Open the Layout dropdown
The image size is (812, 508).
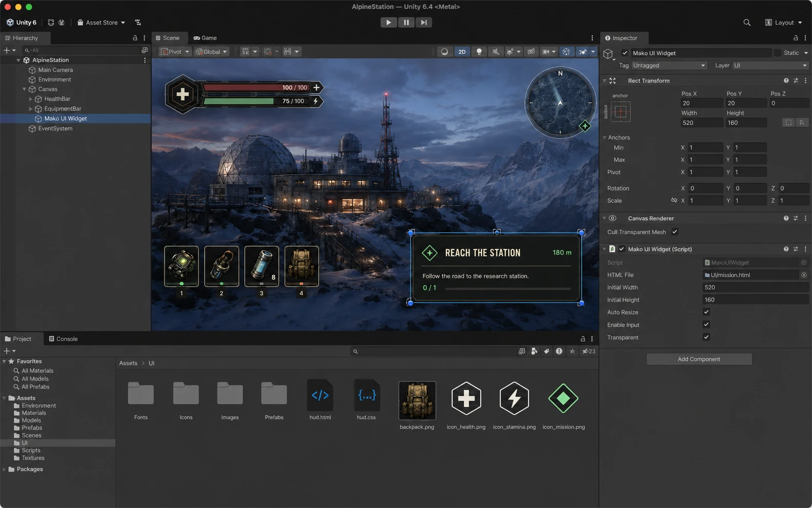(784, 23)
